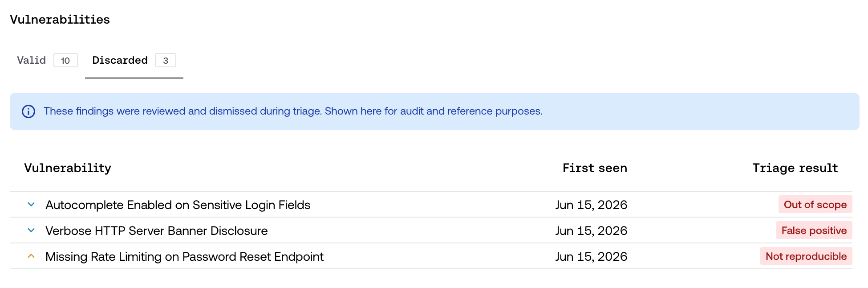Image resolution: width=868 pixels, height=288 pixels.
Task: Expand the Autocomplete Enabled on Sensitive Login Fields row
Action: click(31, 205)
